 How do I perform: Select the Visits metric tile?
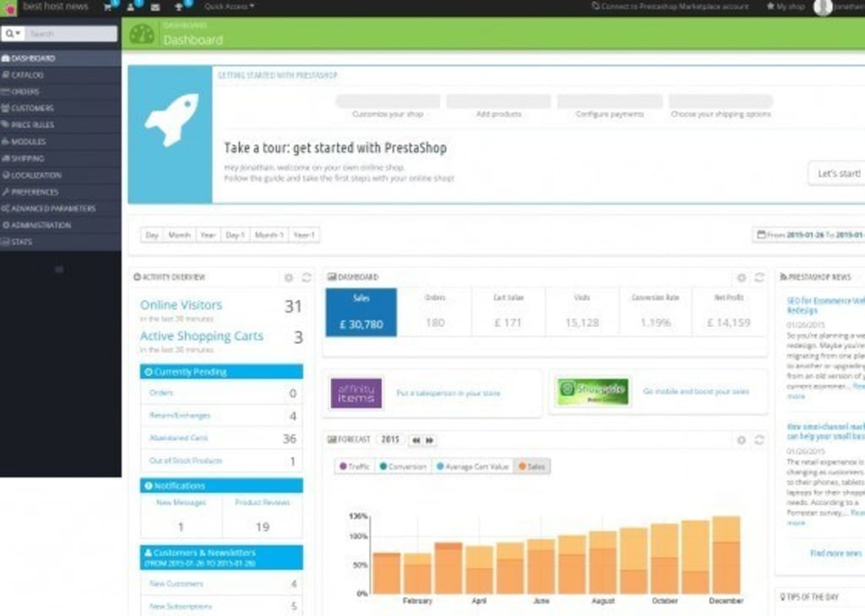[582, 312]
